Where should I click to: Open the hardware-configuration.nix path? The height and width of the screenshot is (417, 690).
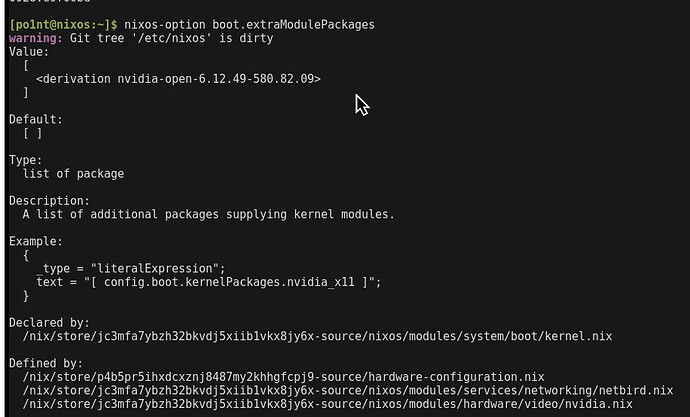coord(283,376)
